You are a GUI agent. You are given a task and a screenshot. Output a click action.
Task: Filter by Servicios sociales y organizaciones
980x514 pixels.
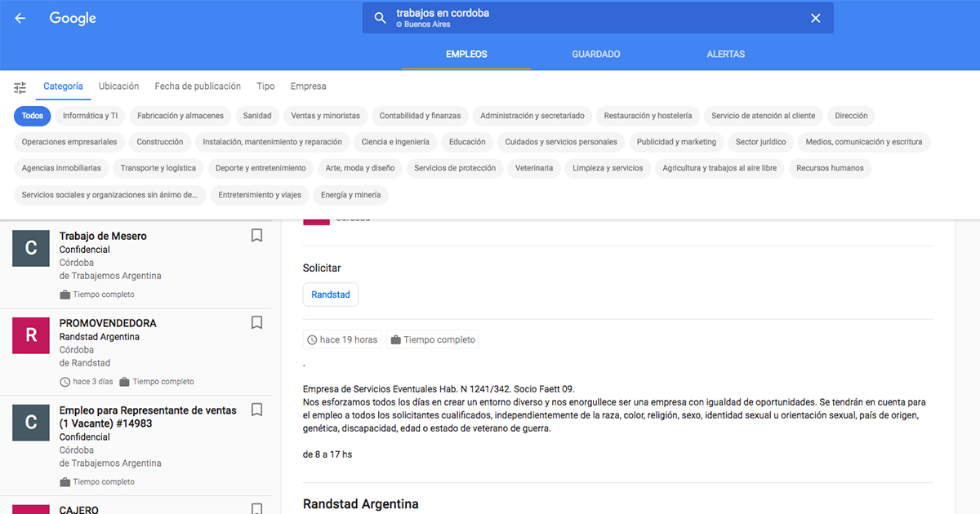[x=109, y=195]
